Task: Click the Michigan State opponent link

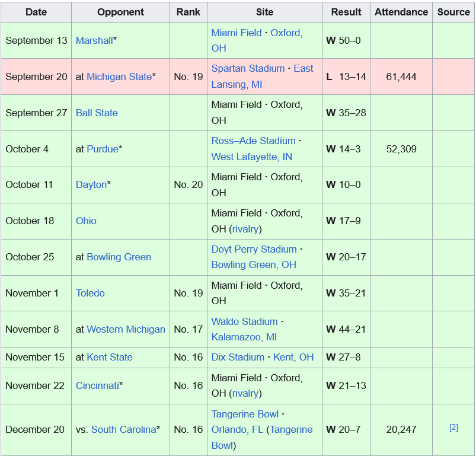Action: tap(119, 76)
